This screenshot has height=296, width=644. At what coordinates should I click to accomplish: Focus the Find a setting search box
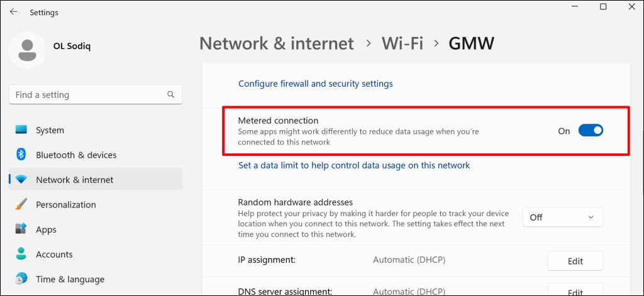tap(88, 95)
